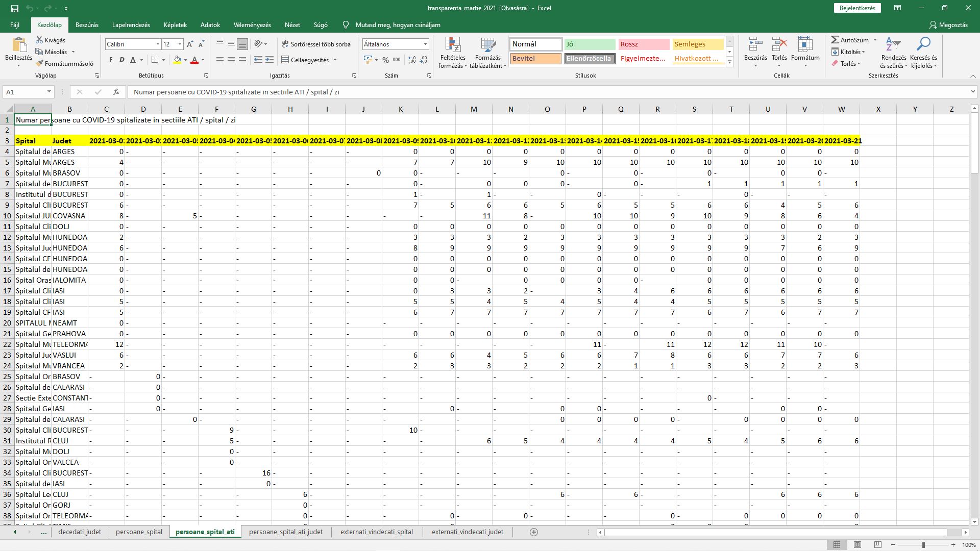Toggle wrap text (Sortöréssel több sorba)
Image resolution: width=980 pixels, height=551 pixels.
[x=316, y=44]
